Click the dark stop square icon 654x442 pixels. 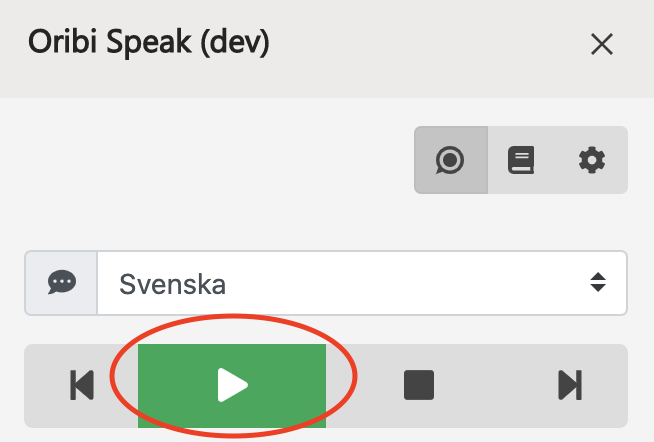point(419,385)
